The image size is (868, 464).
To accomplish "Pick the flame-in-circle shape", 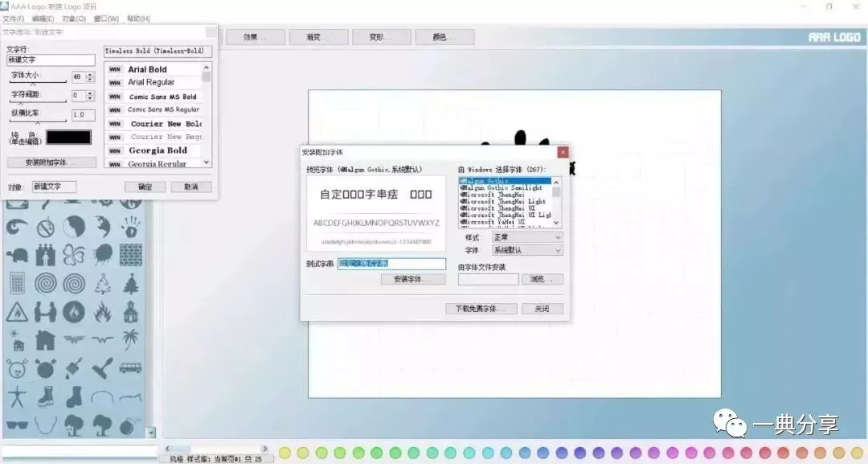I will (x=74, y=312).
